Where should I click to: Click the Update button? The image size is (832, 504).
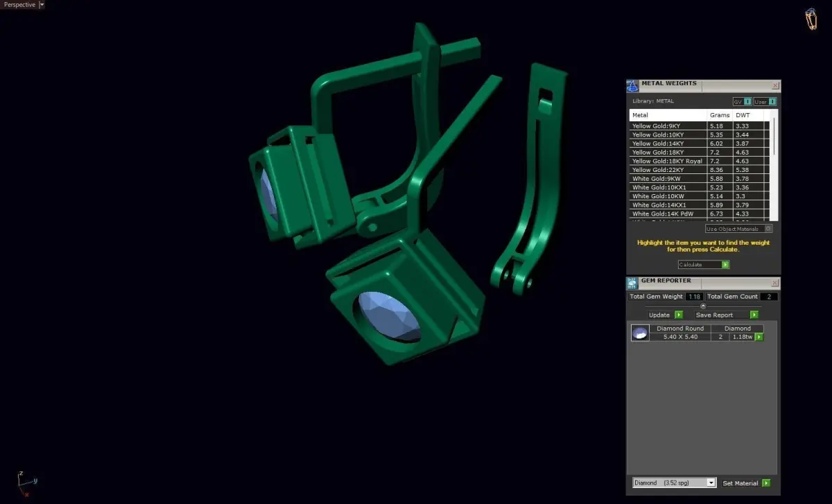[x=659, y=315]
